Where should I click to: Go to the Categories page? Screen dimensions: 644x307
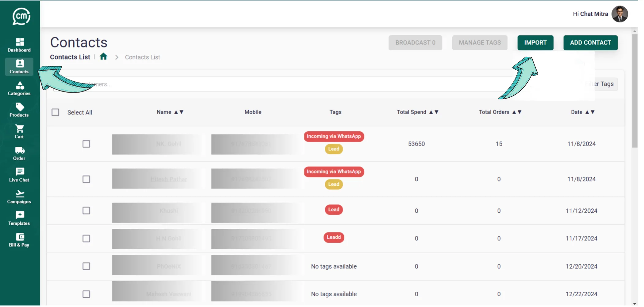point(19,88)
